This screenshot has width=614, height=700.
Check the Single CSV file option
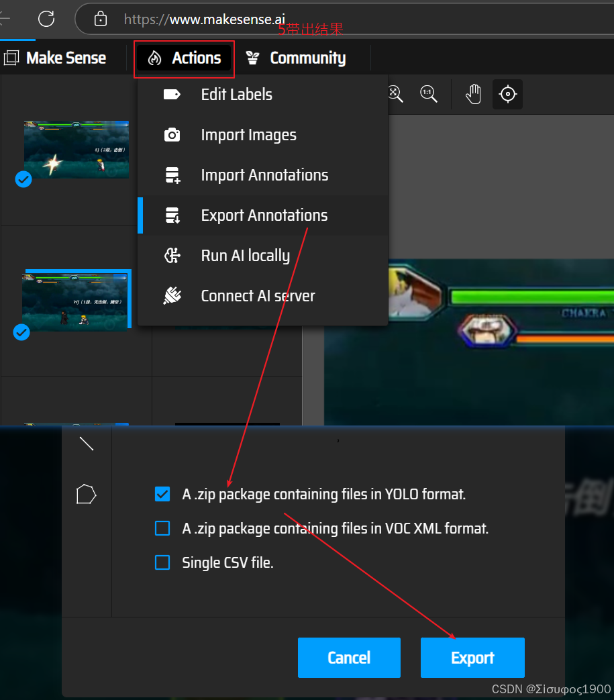pyautogui.click(x=162, y=562)
